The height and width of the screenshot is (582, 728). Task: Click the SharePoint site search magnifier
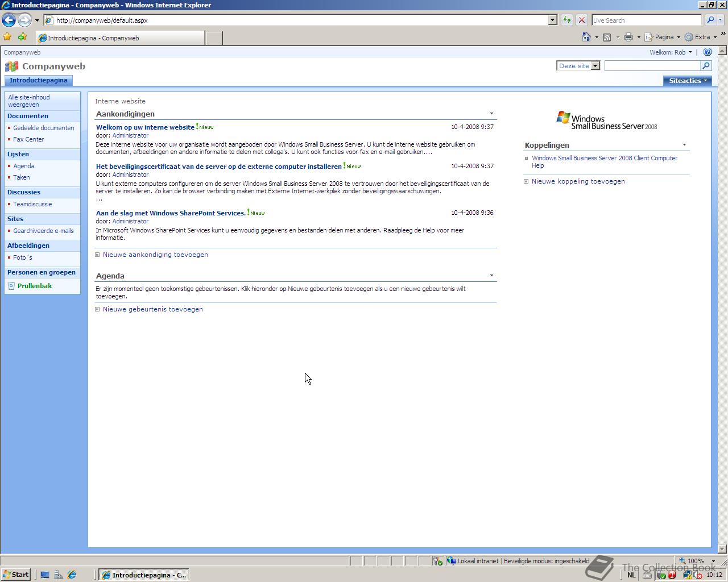coord(706,66)
